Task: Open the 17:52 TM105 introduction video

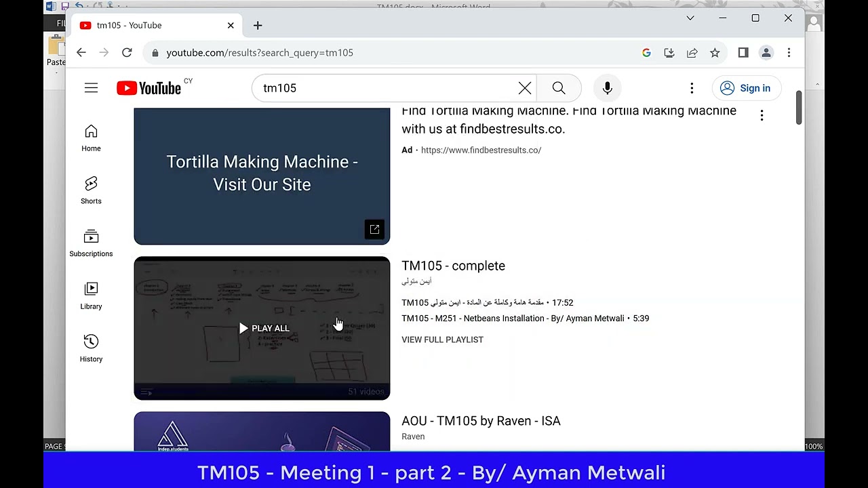Action: click(x=487, y=303)
